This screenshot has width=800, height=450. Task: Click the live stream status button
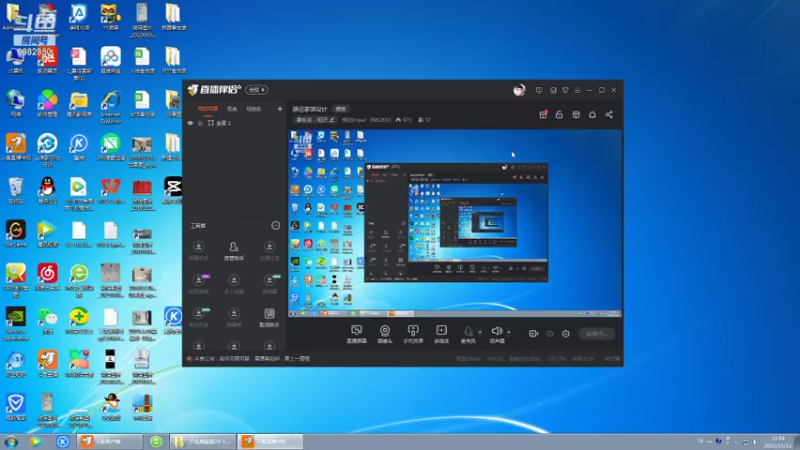pos(596,334)
